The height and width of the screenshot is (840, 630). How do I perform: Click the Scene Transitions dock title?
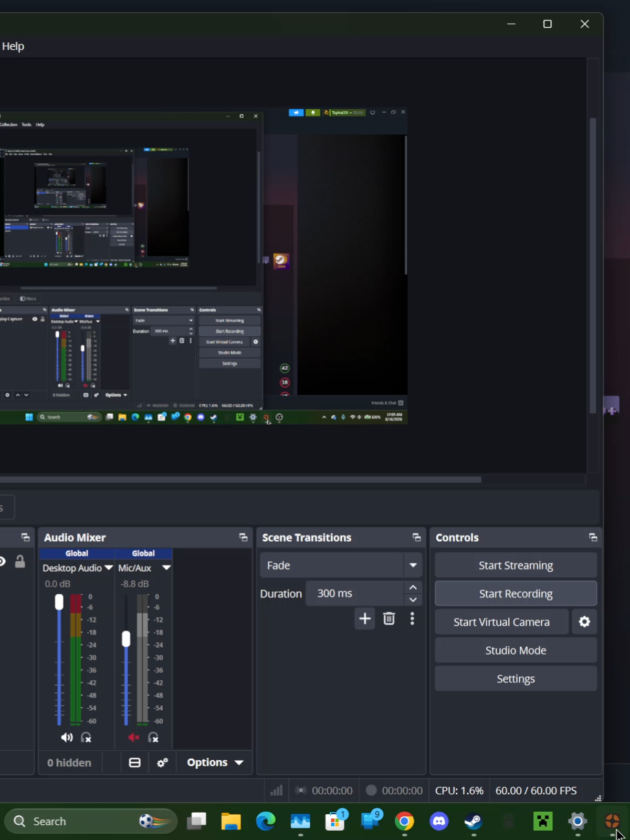(x=307, y=538)
